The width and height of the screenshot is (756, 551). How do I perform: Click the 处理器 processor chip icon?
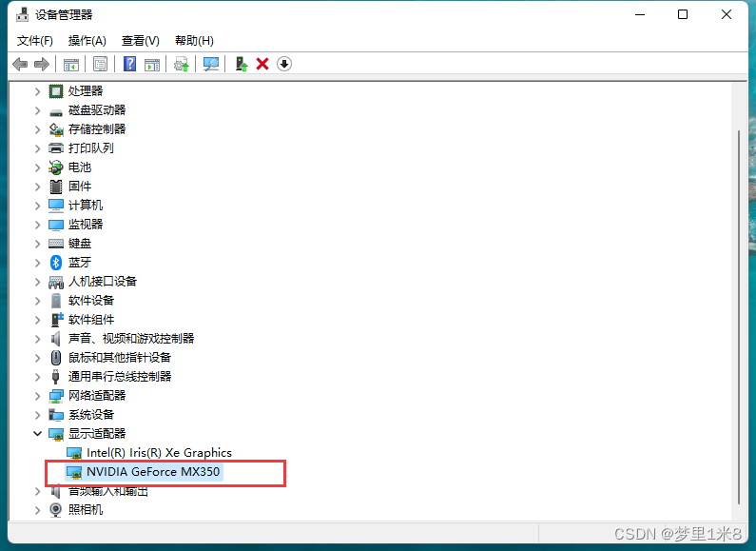point(56,91)
